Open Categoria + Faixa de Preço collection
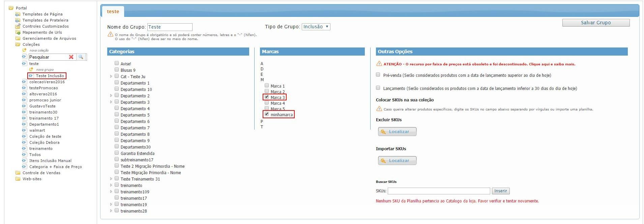 pyautogui.click(x=56, y=167)
